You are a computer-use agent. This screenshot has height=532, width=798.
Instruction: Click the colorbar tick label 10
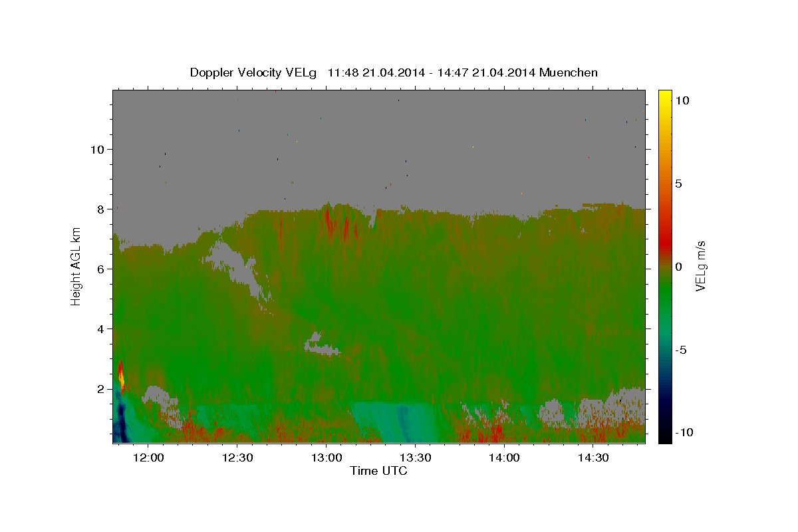coord(682,100)
